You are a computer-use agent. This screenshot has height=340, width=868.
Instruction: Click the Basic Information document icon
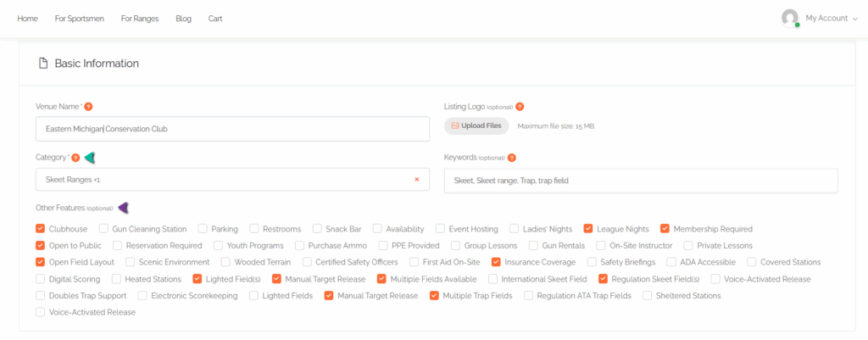pos(42,64)
